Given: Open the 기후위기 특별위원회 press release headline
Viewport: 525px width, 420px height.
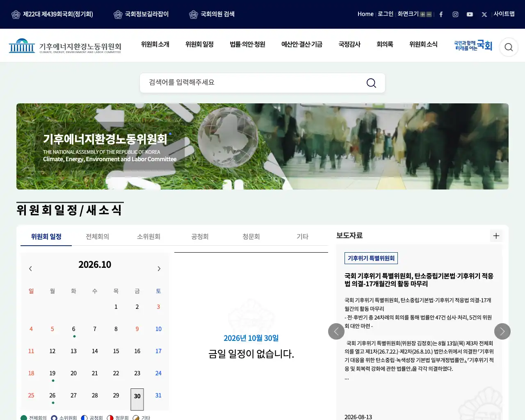Looking at the screenshot, I should point(419,280).
